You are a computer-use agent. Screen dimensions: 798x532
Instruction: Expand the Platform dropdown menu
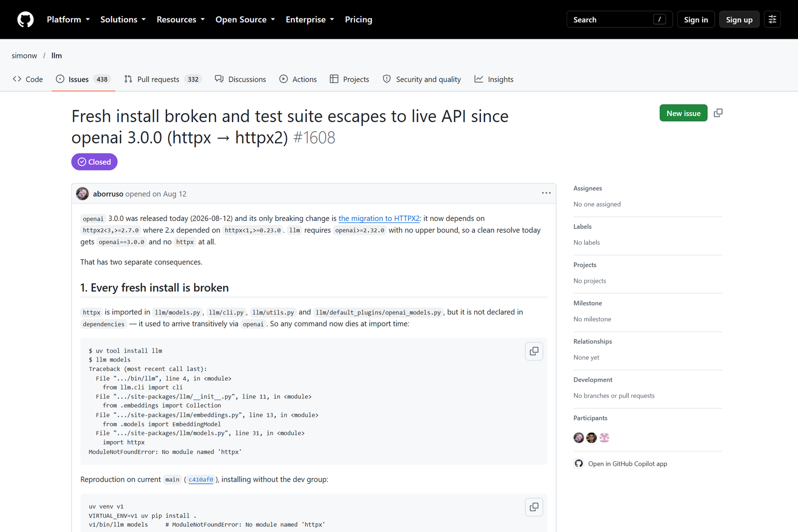(x=68, y=19)
